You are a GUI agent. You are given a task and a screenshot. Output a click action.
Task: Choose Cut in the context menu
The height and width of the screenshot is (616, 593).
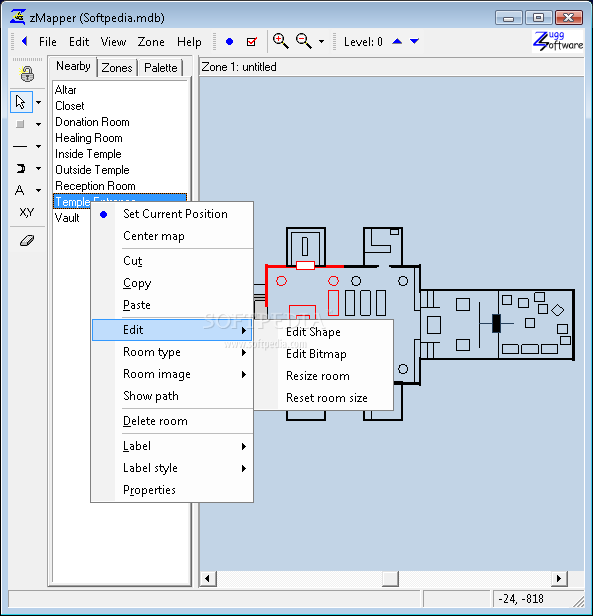[x=172, y=261]
